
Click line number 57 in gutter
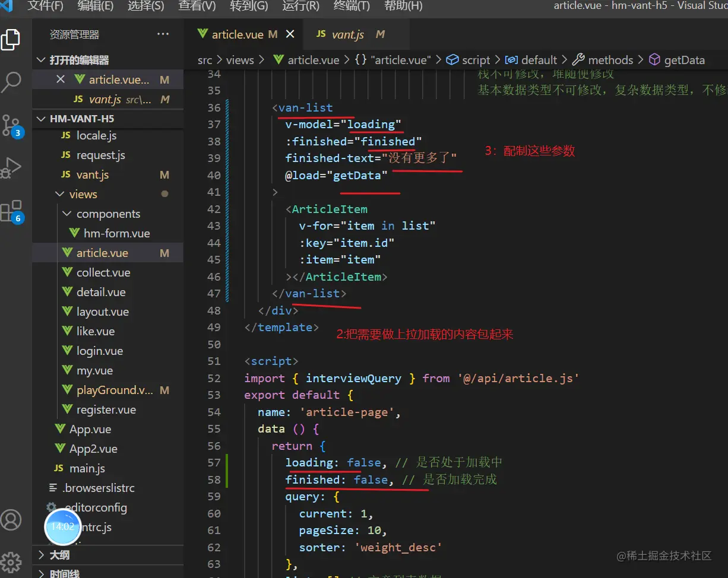click(x=214, y=462)
